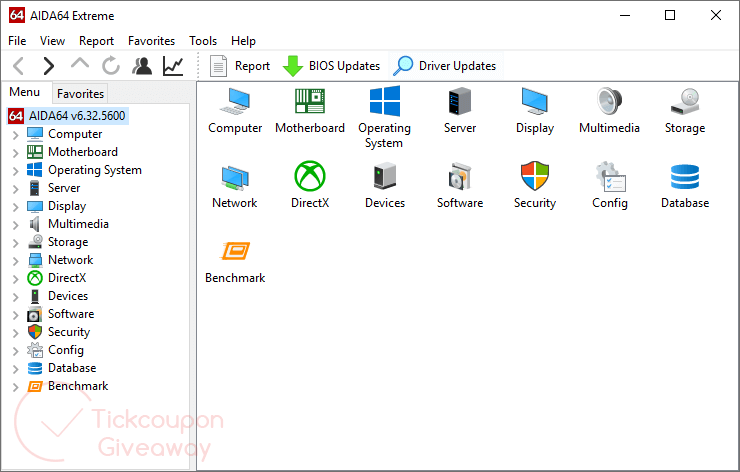Image resolution: width=740 pixels, height=472 pixels.
Task: Expand the Database tree node
Action: pos(16,369)
